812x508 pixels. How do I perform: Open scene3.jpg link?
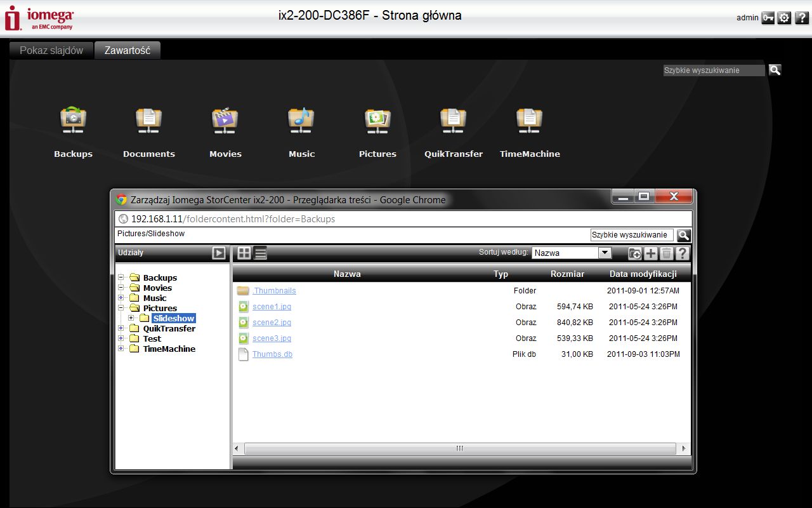[272, 338]
